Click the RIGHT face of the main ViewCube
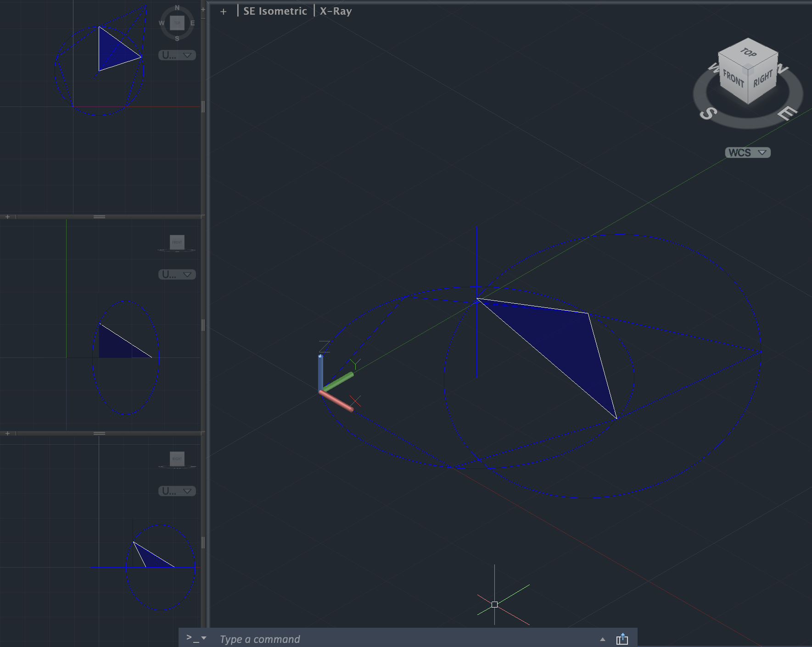The image size is (812, 647). [763, 79]
